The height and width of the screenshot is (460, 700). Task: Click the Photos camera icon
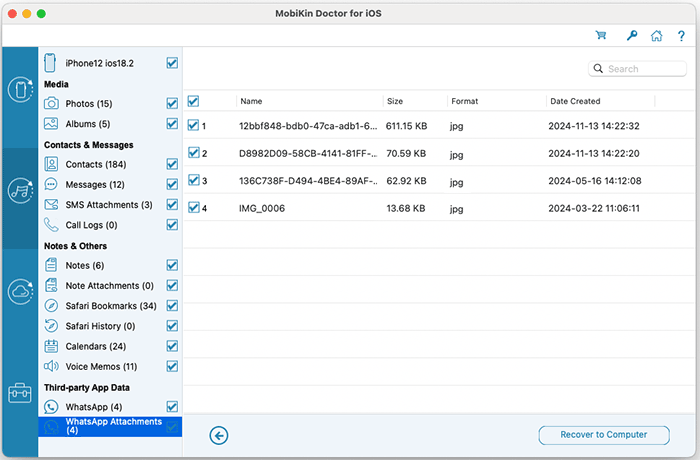[x=51, y=104]
